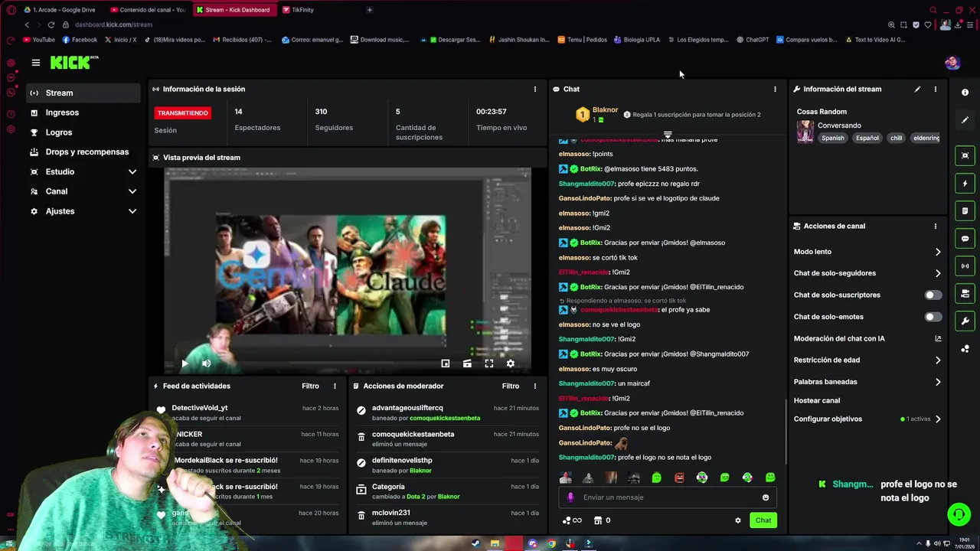The image size is (980, 551).
Task: Click the pencil edit icon in right sidebar
Action: pyautogui.click(x=965, y=120)
